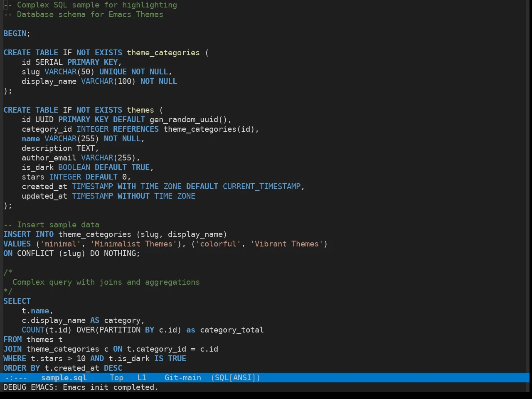
Task: Click the comment 'Database schema for Emacs Themes'
Action: [90, 15]
